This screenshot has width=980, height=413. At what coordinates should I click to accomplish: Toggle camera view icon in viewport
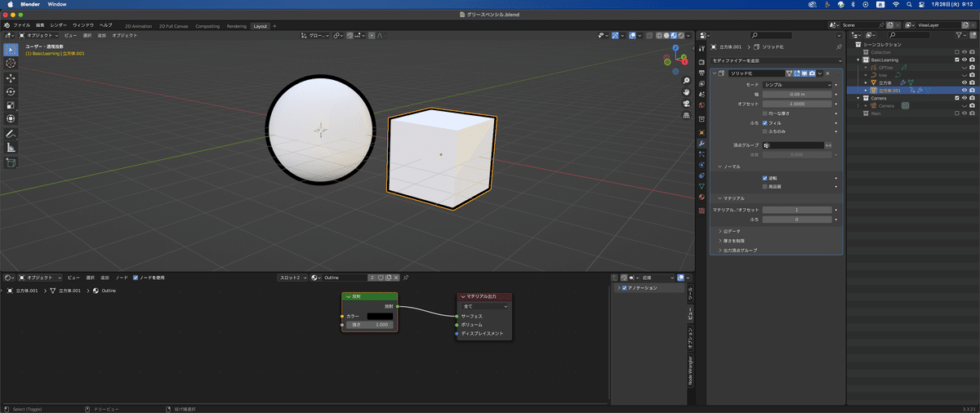coord(687,104)
